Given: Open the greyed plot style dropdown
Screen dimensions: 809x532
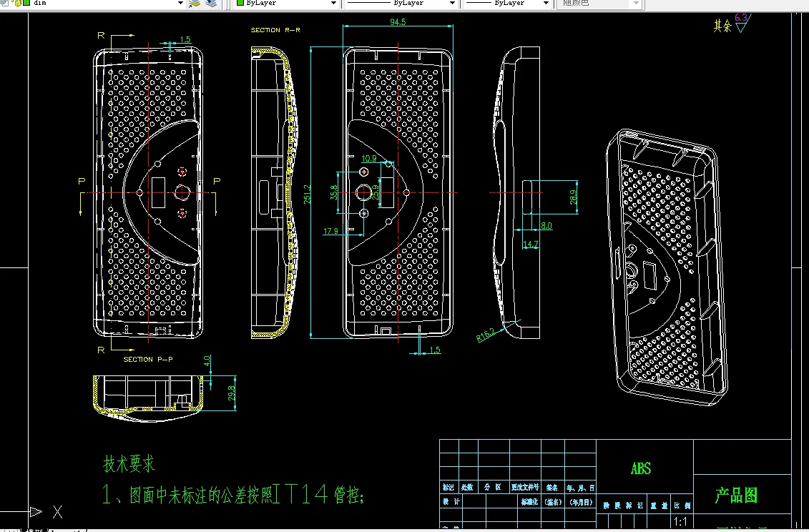Looking at the screenshot, I should (636, 3).
